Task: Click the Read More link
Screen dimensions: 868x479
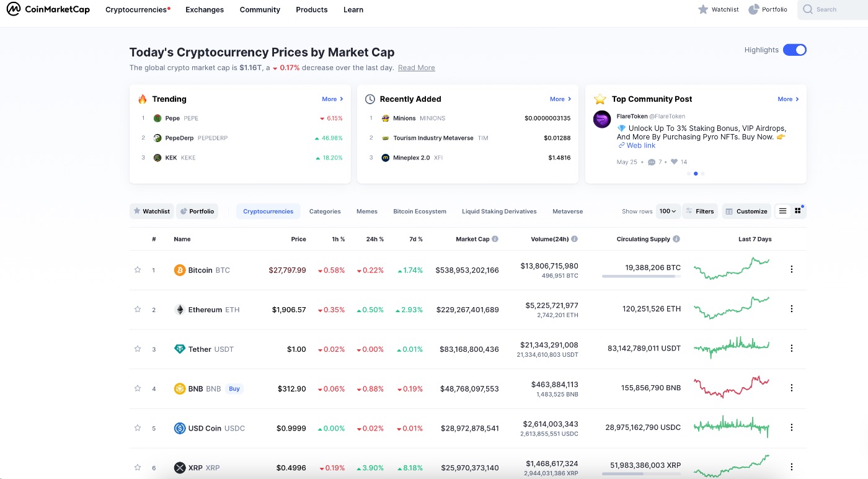Action: coord(416,68)
